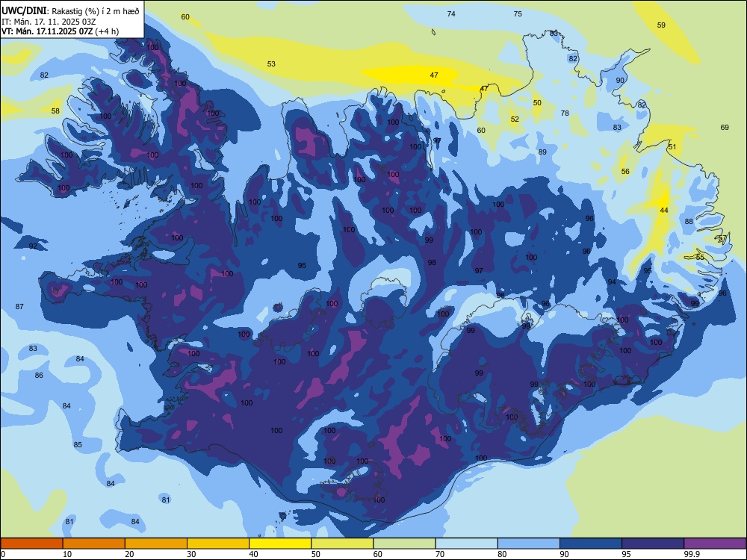The image size is (747, 560).
Task: Click the '30' legend tick label
Action: [191, 554]
